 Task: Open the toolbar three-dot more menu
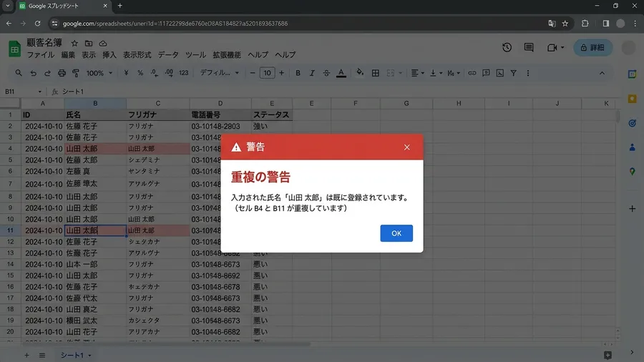528,73
